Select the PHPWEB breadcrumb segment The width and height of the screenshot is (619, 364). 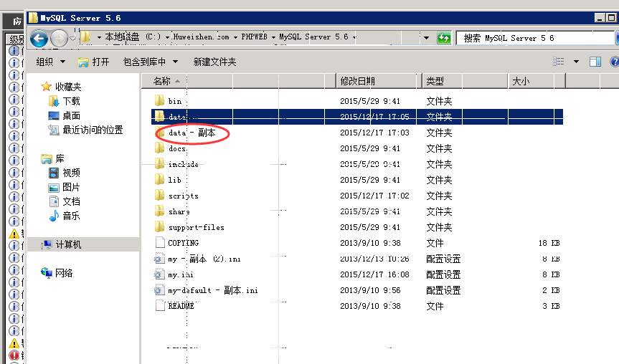point(254,37)
